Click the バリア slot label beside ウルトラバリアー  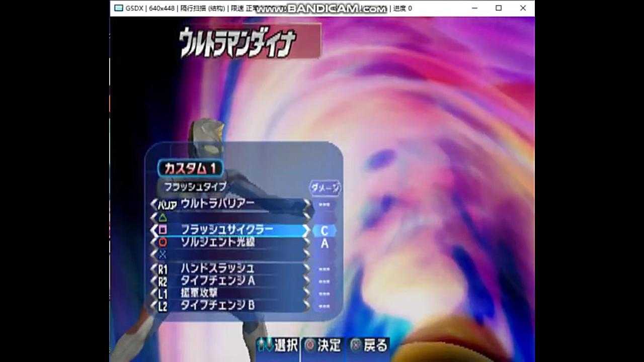coord(168,205)
